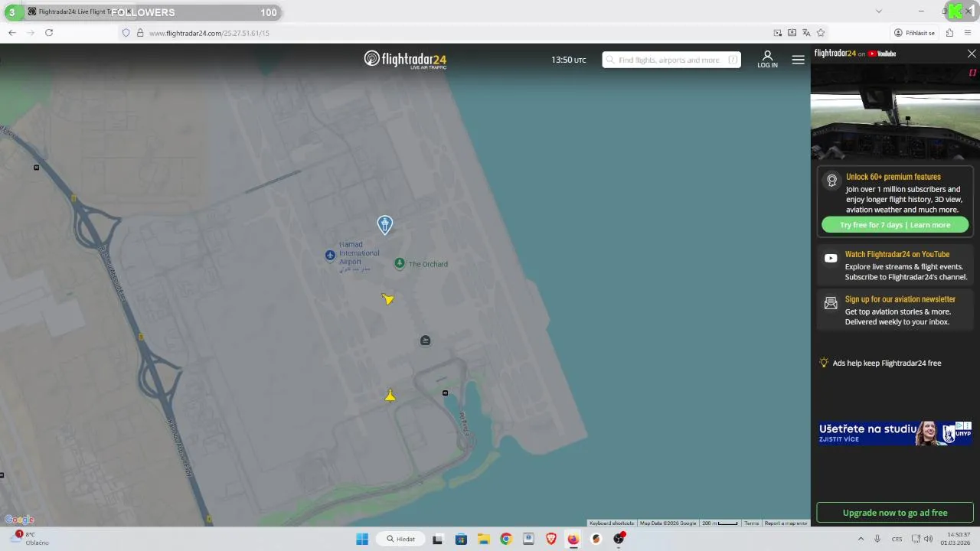Open Chrome from the taskbar
Image resolution: width=980 pixels, height=551 pixels.
point(506,539)
